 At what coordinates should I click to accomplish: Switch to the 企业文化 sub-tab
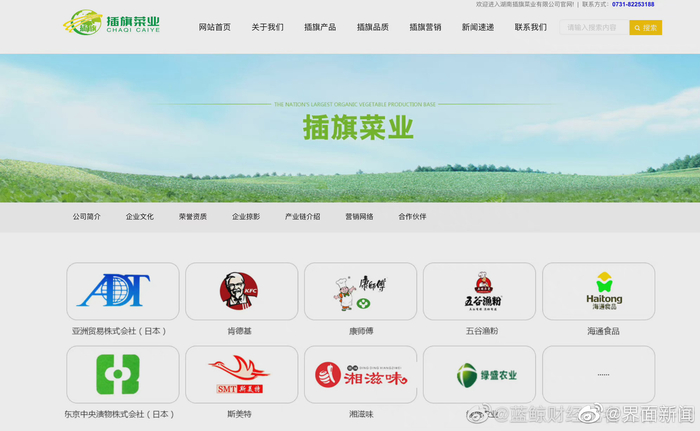click(x=140, y=217)
